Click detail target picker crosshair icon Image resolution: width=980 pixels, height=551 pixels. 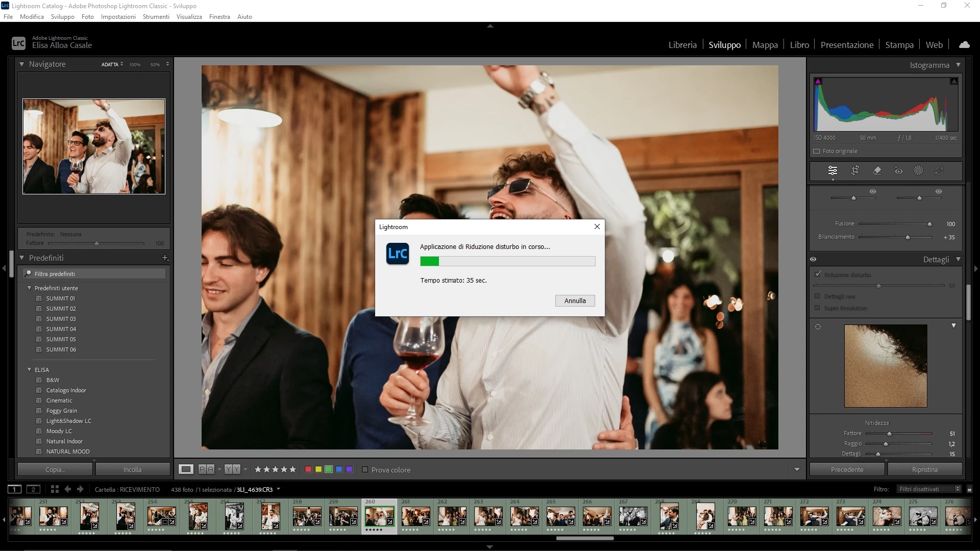pos(818,327)
